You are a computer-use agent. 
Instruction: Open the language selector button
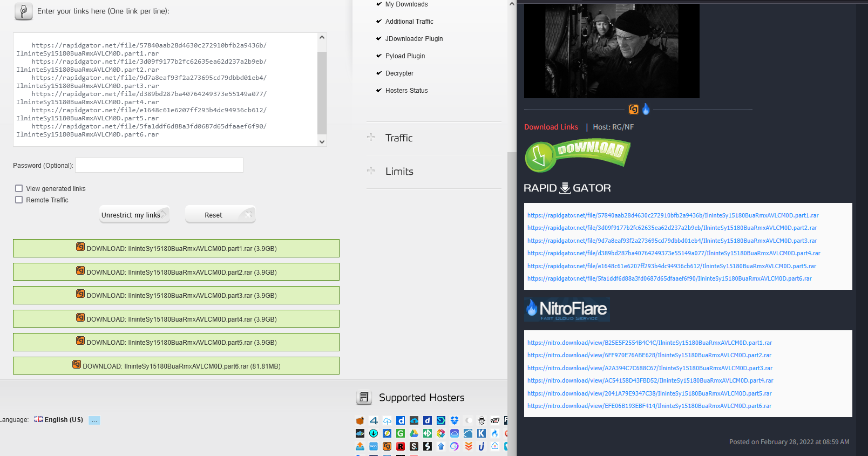click(x=94, y=420)
